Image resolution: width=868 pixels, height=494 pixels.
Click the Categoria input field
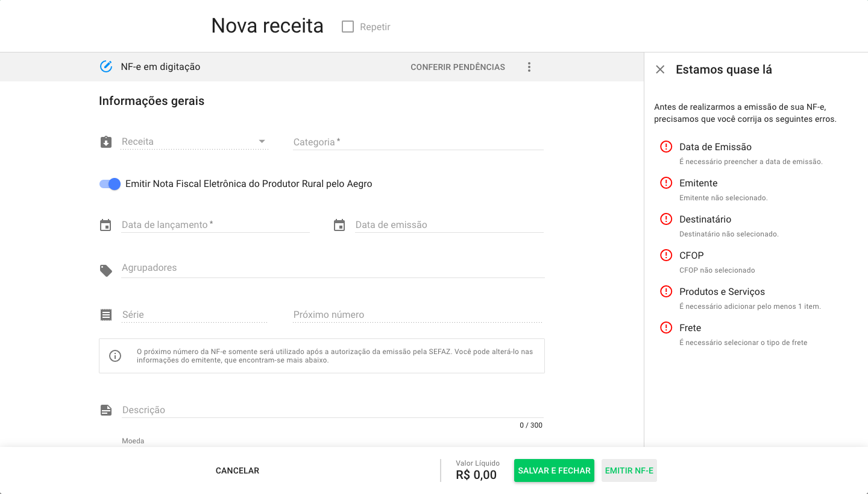click(x=416, y=142)
